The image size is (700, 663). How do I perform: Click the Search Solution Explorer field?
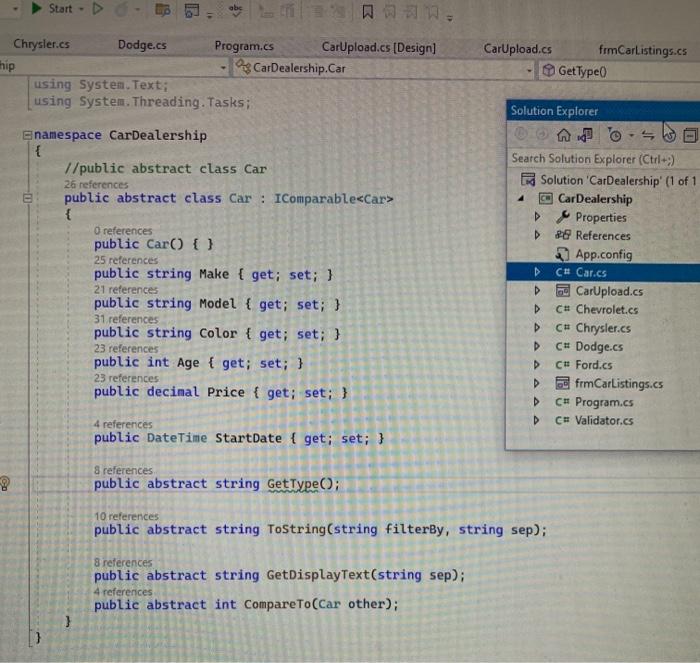[x=604, y=159]
